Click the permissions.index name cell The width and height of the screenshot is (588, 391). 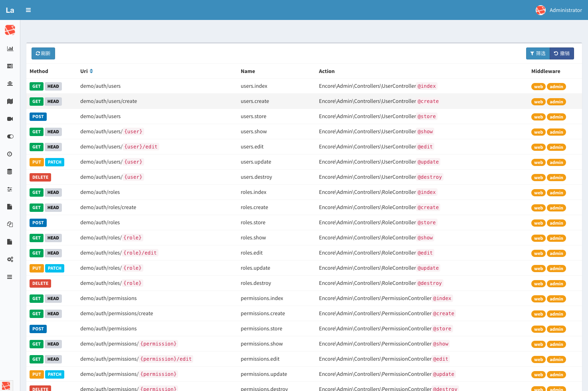[x=262, y=298]
